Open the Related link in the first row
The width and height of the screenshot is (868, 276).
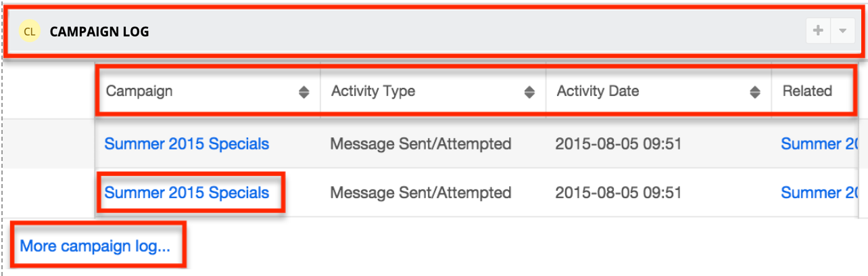(x=821, y=143)
